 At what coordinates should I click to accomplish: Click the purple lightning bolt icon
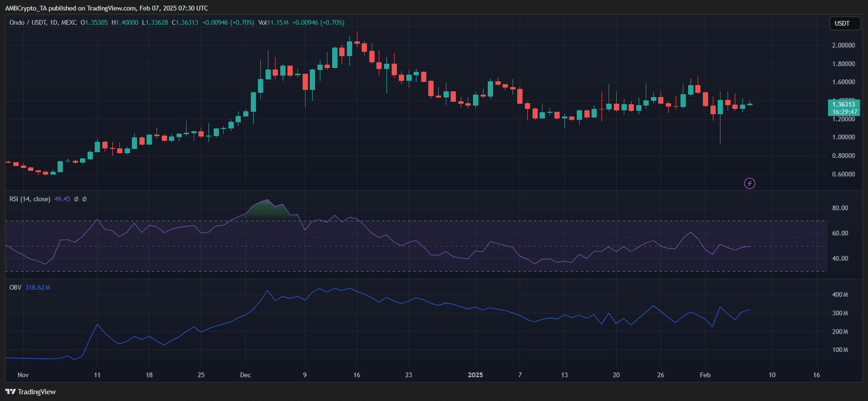pyautogui.click(x=750, y=183)
